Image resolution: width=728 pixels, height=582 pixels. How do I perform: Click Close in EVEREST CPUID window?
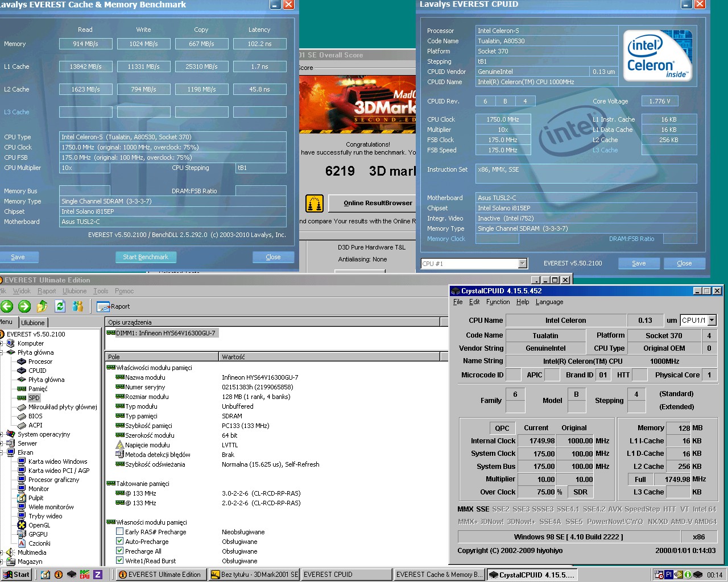point(684,263)
